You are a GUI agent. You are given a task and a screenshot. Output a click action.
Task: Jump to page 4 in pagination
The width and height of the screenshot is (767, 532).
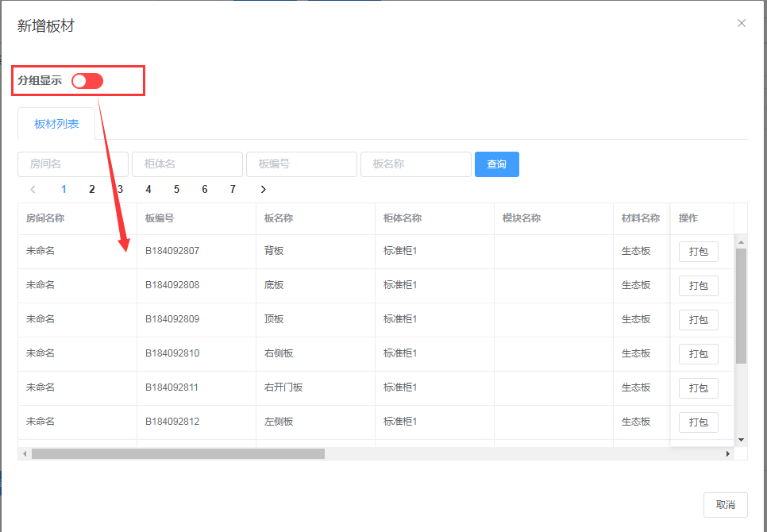(148, 190)
